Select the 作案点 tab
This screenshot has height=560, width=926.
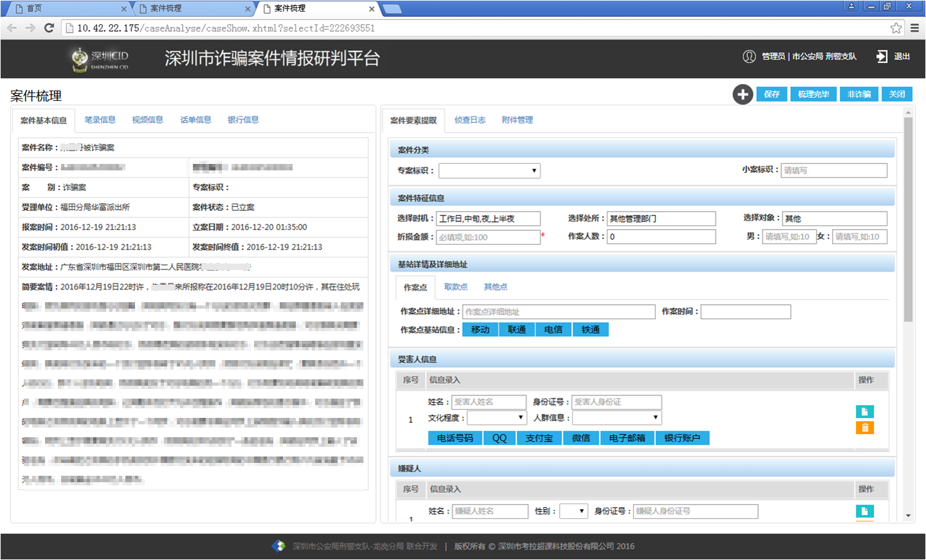pyautogui.click(x=415, y=287)
